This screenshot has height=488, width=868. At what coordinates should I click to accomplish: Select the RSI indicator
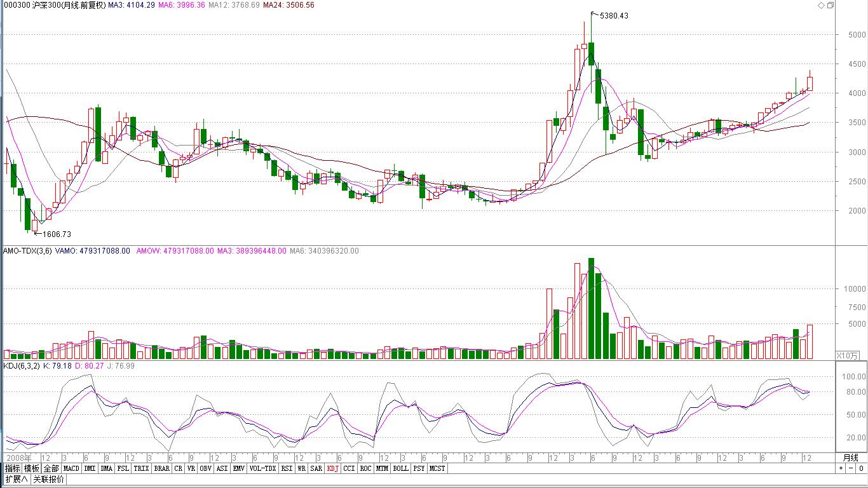pyautogui.click(x=287, y=468)
